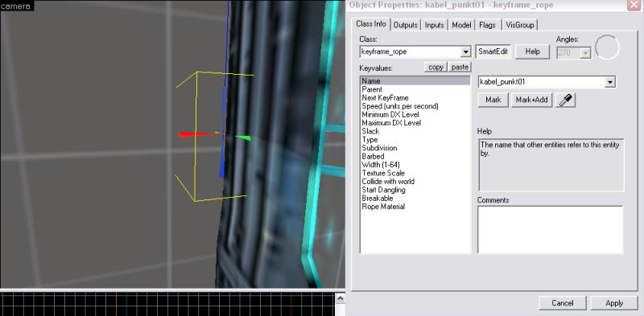Apply the property changes
Viewport: 644px width, 316px height.
[x=614, y=303]
